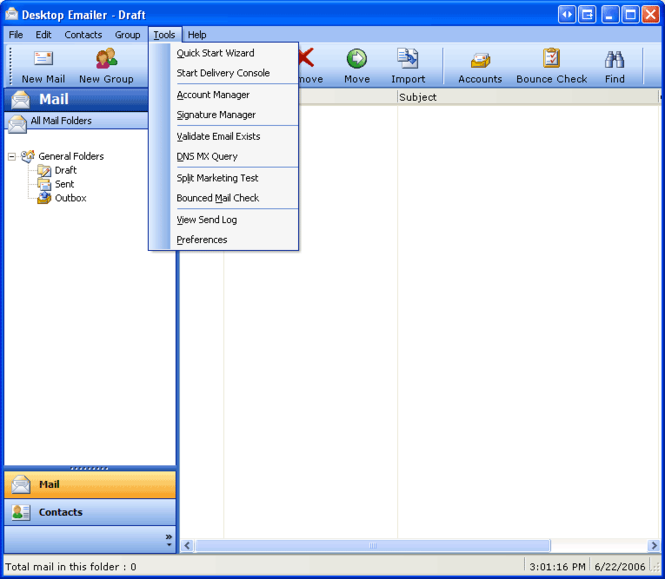The image size is (665, 579).
Task: Open Signature Manager
Action: point(224,115)
